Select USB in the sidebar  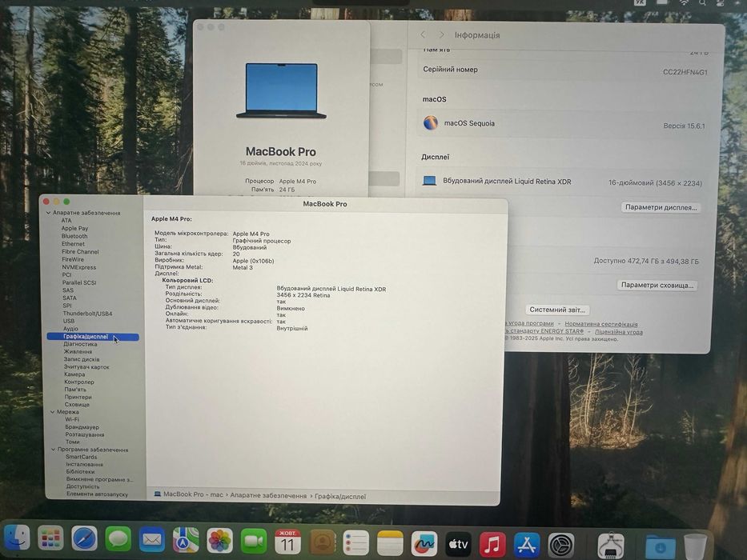coord(69,321)
